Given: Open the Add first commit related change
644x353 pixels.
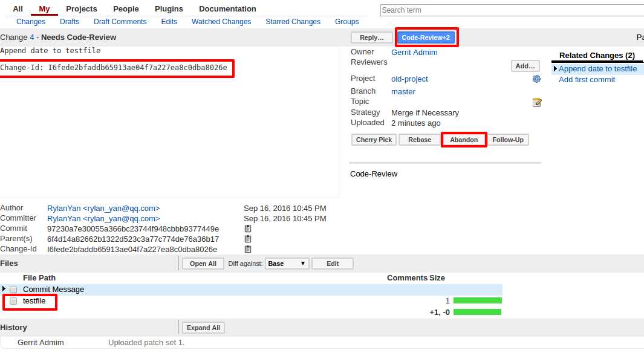Looking at the screenshot, I should pos(587,80).
